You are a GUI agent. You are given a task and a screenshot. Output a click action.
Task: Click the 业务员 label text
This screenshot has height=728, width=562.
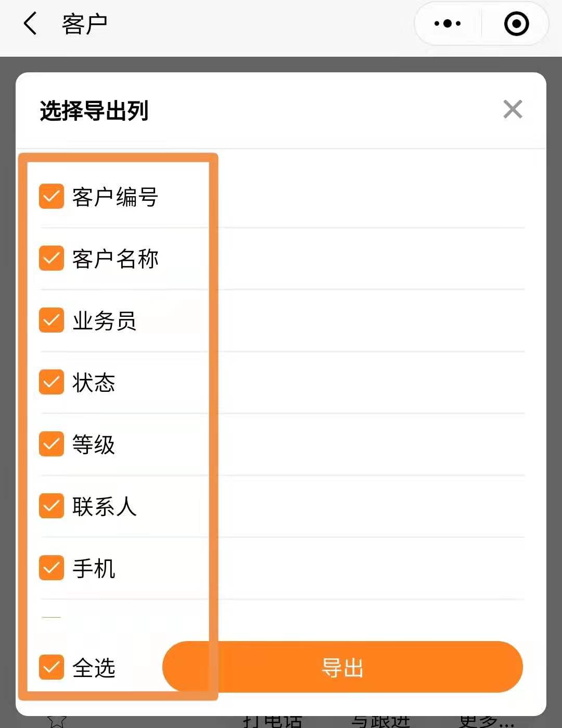pos(104,321)
